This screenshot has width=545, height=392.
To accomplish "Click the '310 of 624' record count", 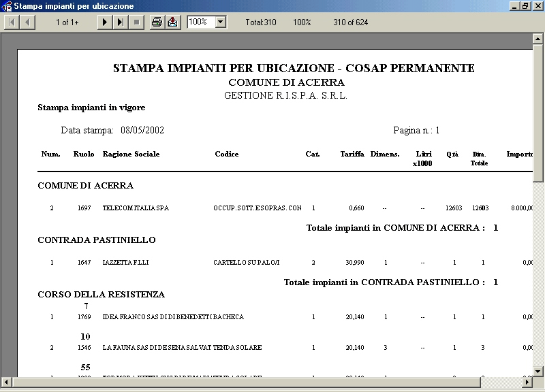I will coord(350,22).
